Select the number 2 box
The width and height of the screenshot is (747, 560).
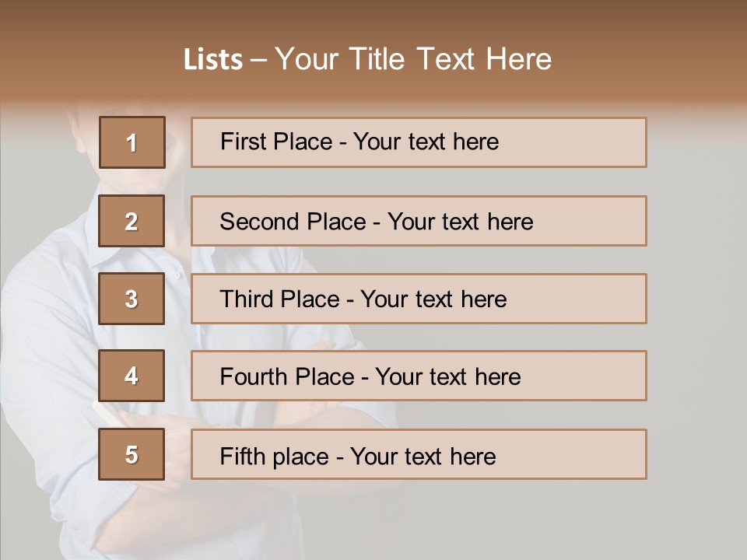tap(132, 221)
